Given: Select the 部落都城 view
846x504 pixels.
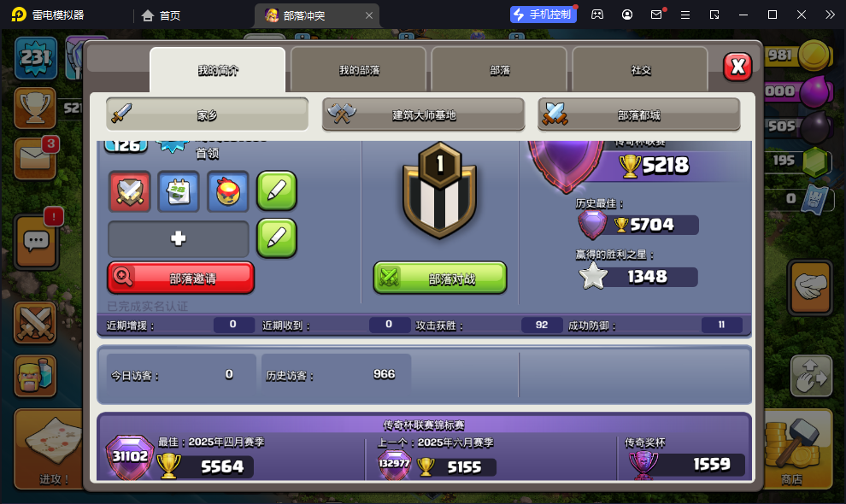Looking at the screenshot, I should 639,114.
